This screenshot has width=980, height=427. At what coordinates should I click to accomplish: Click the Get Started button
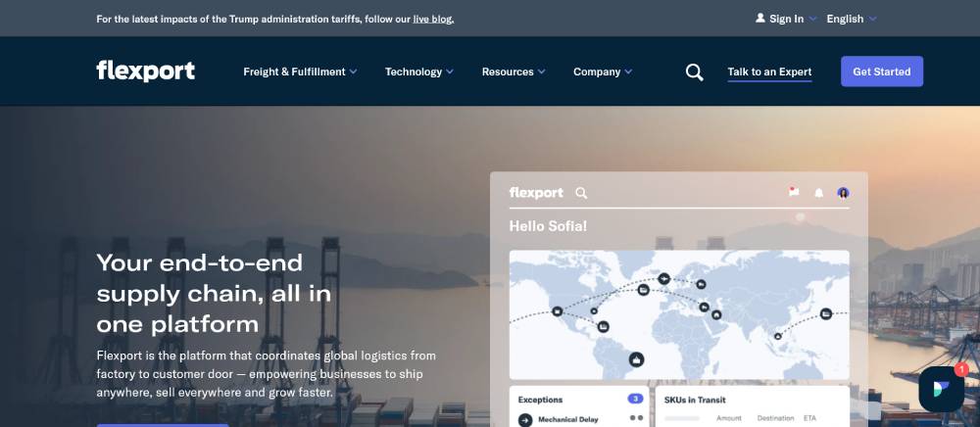pos(881,71)
